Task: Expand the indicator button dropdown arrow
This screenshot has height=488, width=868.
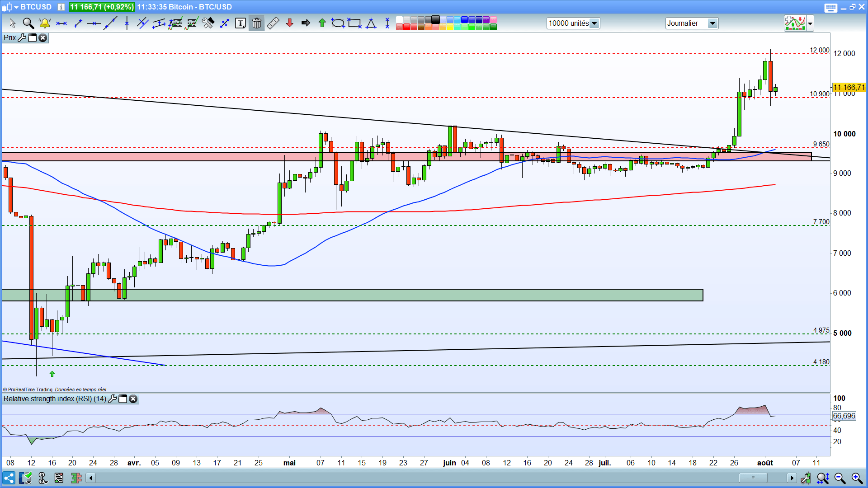Action: 810,23
